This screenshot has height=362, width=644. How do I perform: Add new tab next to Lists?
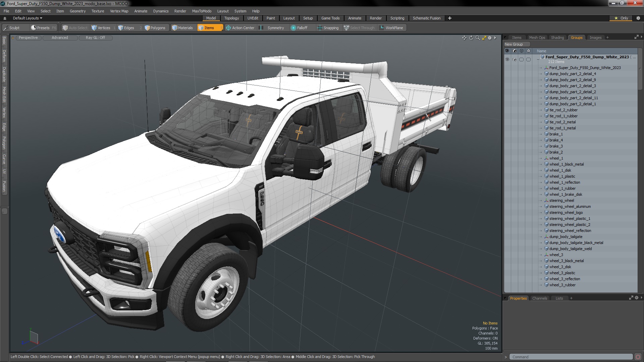(x=571, y=298)
